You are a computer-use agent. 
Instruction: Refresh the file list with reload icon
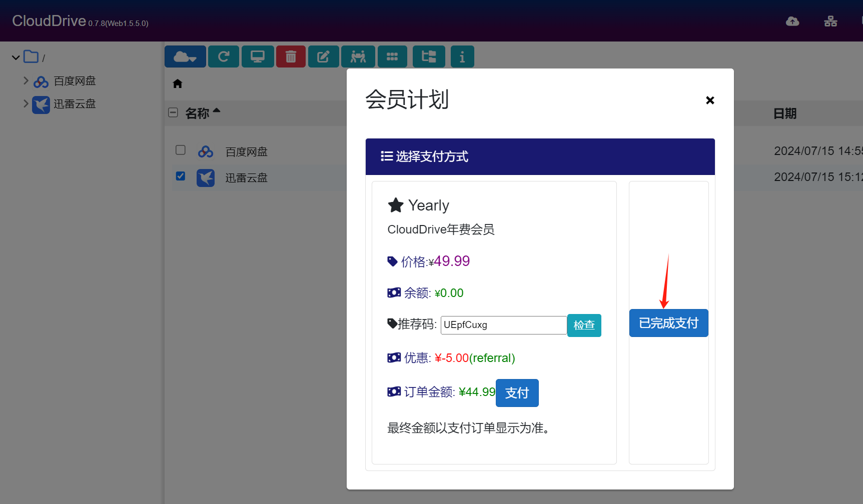224,56
